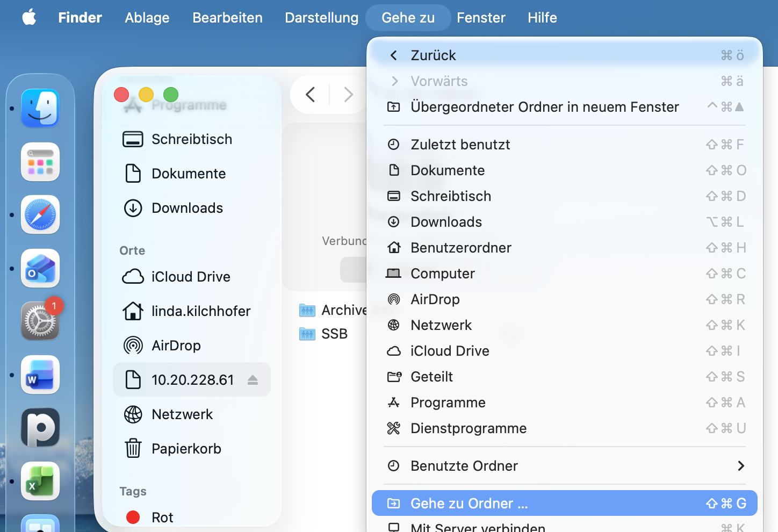Image resolution: width=778 pixels, height=532 pixels.
Task: Click the Launchpad icon in Dock
Action: click(40, 162)
